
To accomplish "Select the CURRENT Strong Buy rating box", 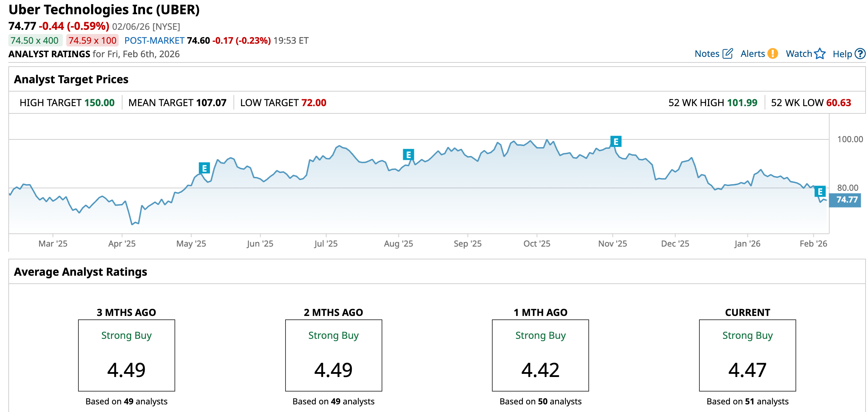I will [x=747, y=355].
